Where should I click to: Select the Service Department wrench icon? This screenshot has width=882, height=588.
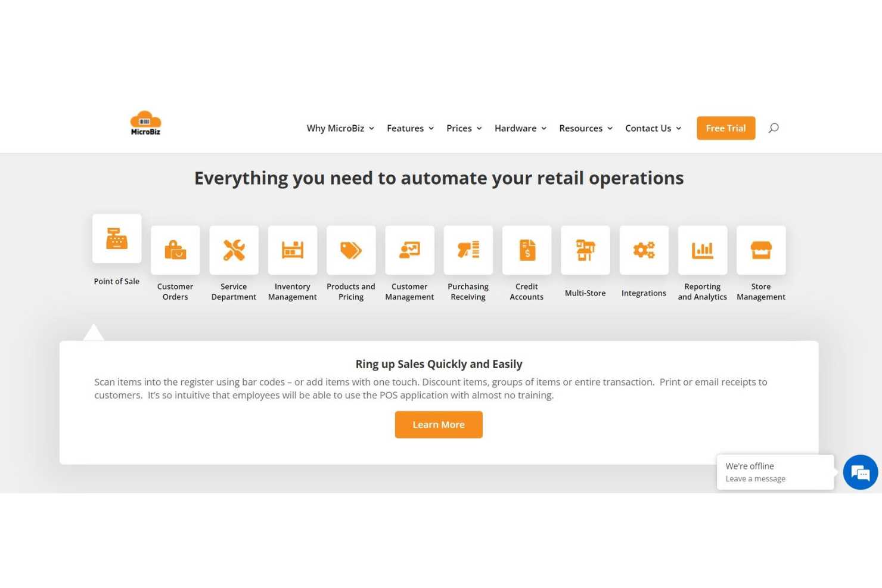[x=234, y=250]
